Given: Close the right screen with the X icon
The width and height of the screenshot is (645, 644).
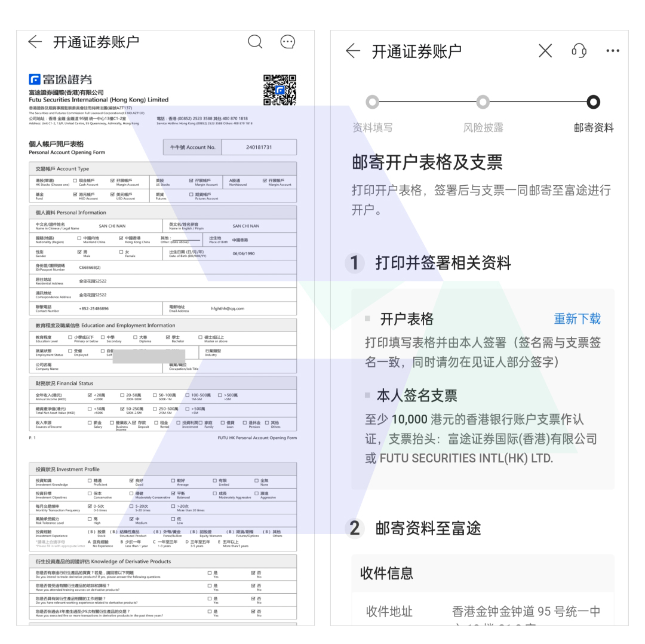Looking at the screenshot, I should click(x=545, y=51).
